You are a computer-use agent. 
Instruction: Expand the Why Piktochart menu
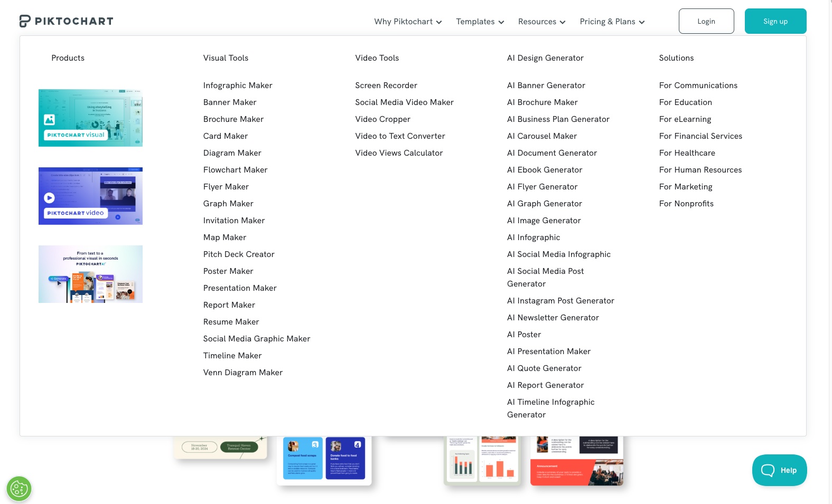[408, 22]
